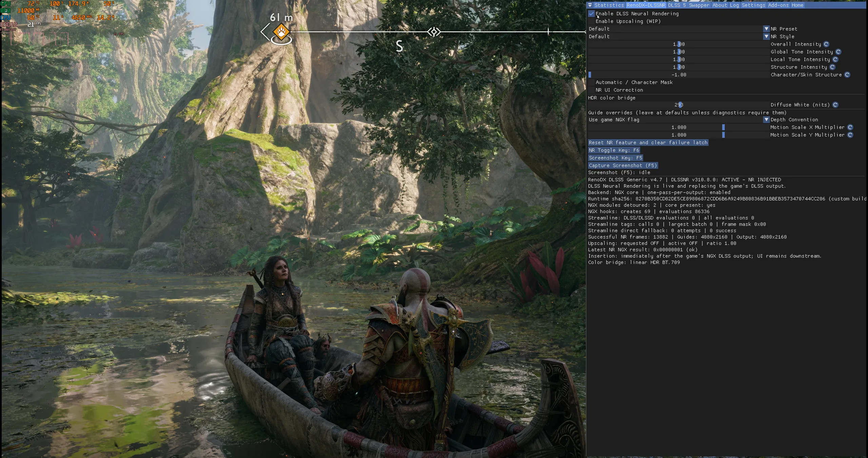Reset Motion Scale X Multiplier via icon
The image size is (868, 458).
(x=850, y=127)
